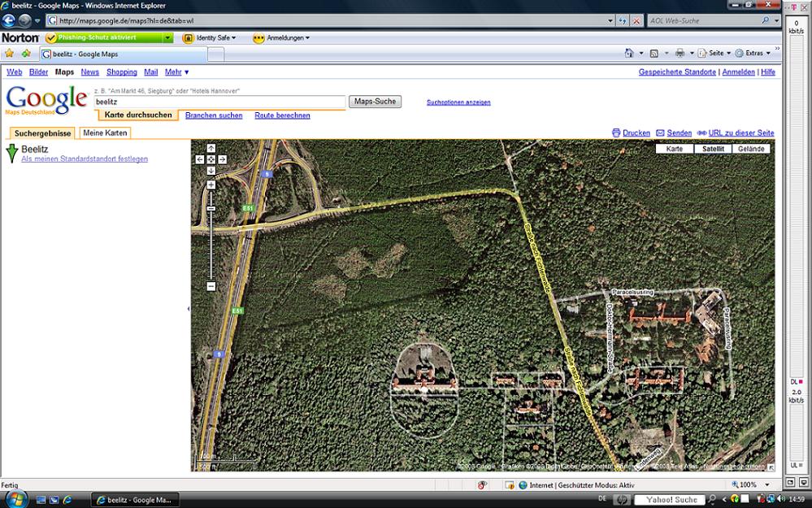
Task: Select the Route berechnen tab
Action: [x=282, y=115]
